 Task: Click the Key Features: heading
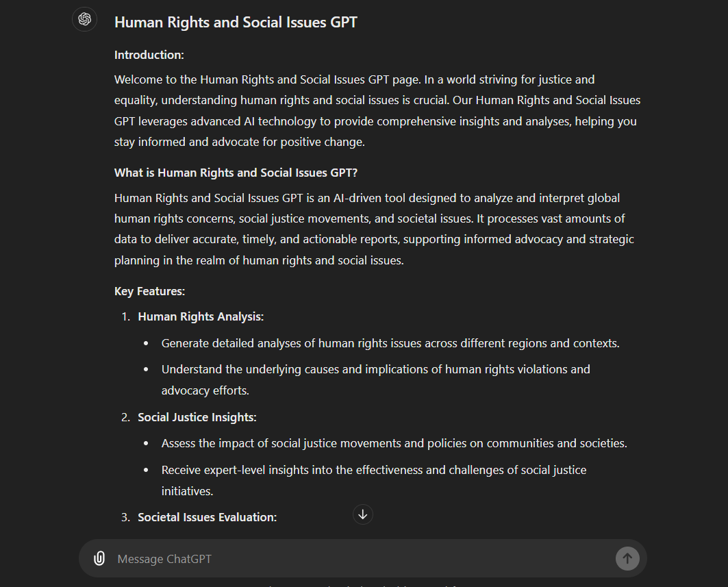point(150,291)
